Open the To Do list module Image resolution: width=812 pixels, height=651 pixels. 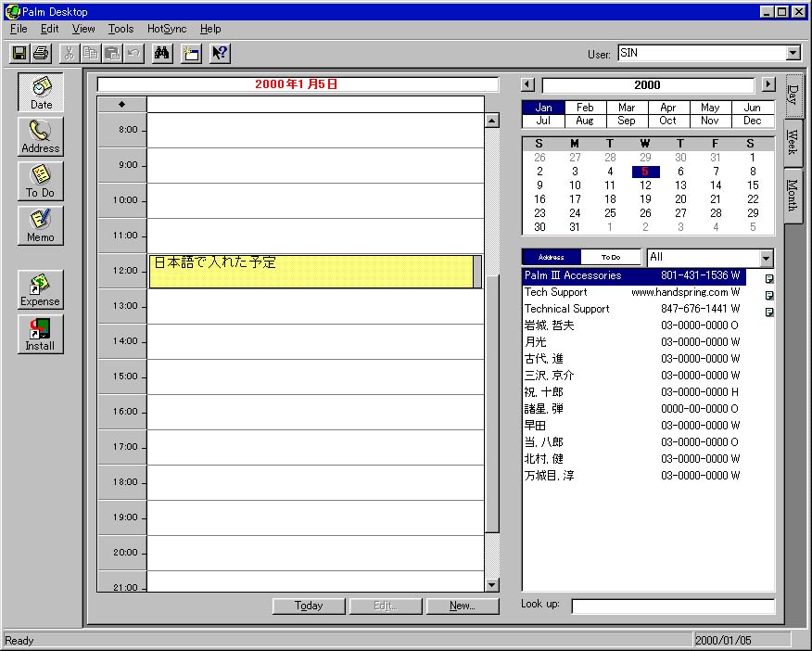point(41,181)
